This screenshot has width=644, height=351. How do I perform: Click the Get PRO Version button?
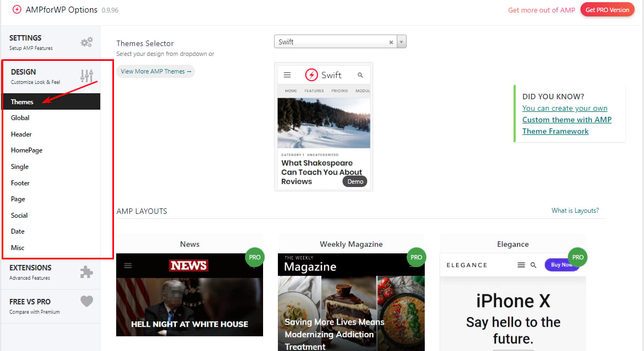[607, 10]
